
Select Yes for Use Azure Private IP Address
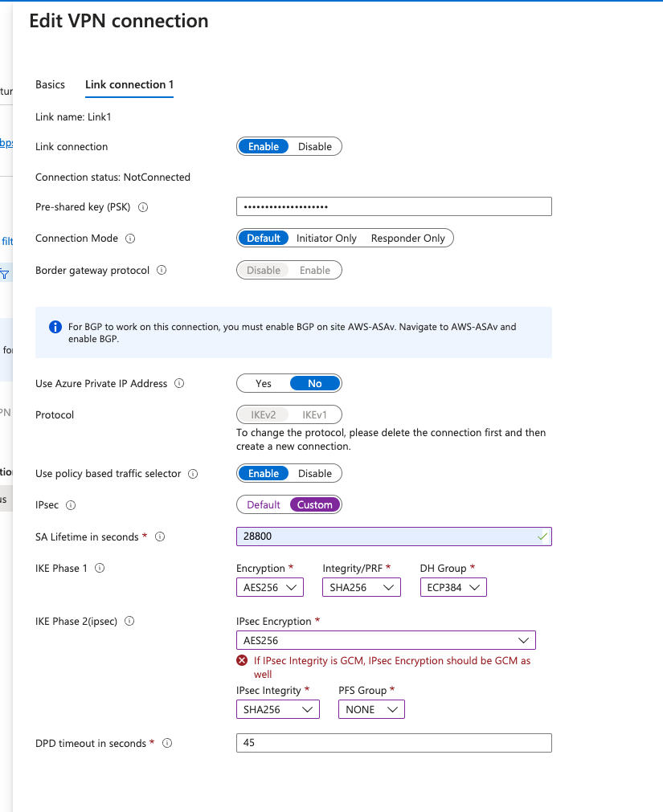263,384
